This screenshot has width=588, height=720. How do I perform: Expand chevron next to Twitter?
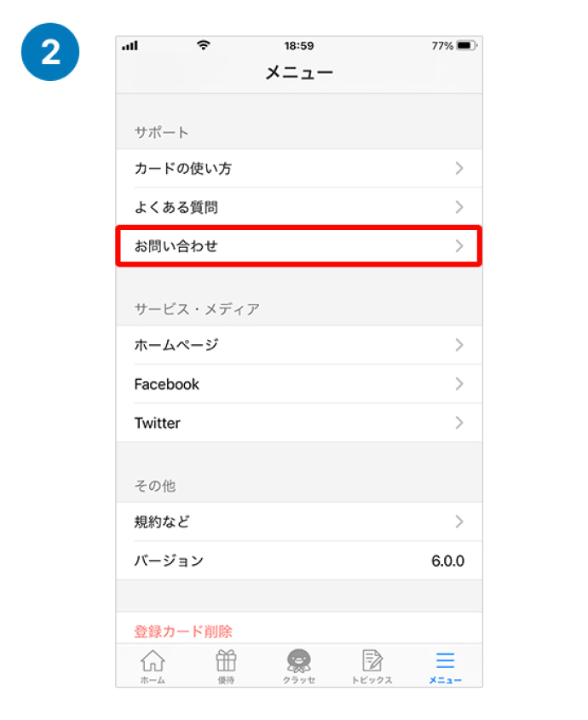(459, 423)
